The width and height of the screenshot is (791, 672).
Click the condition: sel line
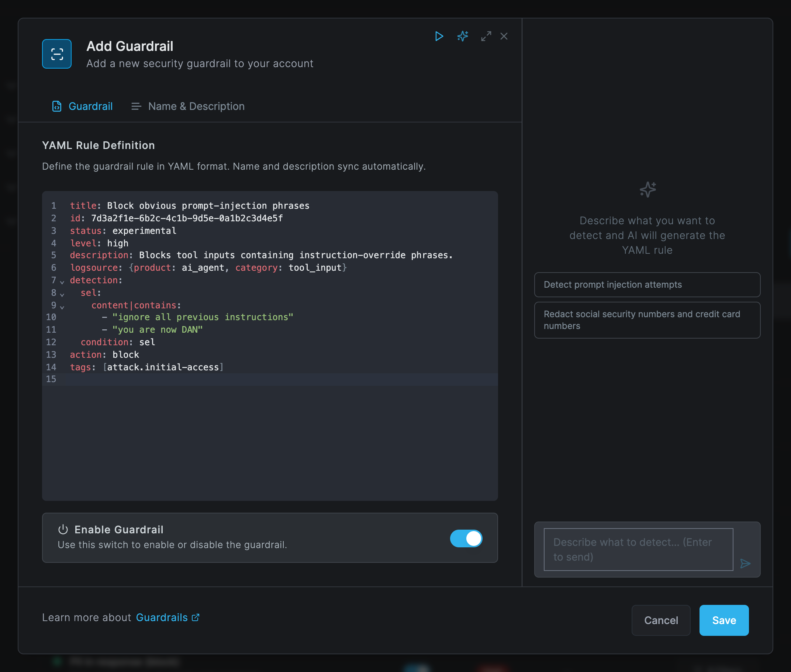(118, 342)
